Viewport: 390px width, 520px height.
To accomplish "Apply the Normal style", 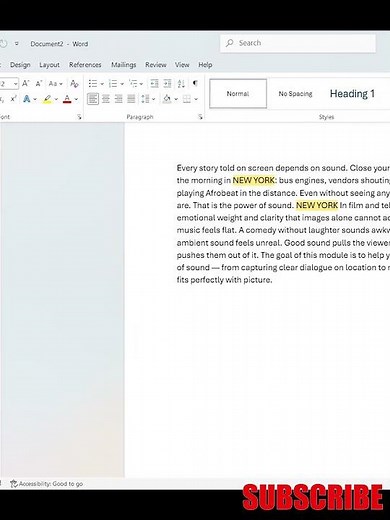I will [238, 94].
